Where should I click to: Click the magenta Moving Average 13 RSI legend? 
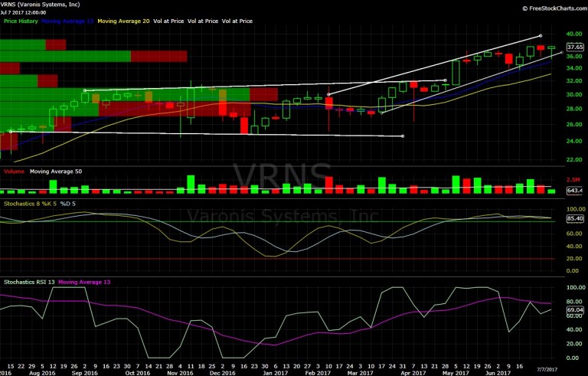(84, 282)
